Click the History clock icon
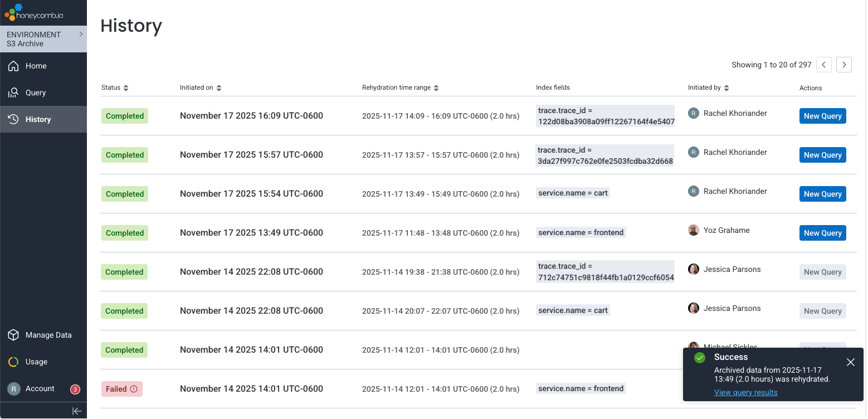Image resolution: width=868 pixels, height=419 pixels. 13,119
